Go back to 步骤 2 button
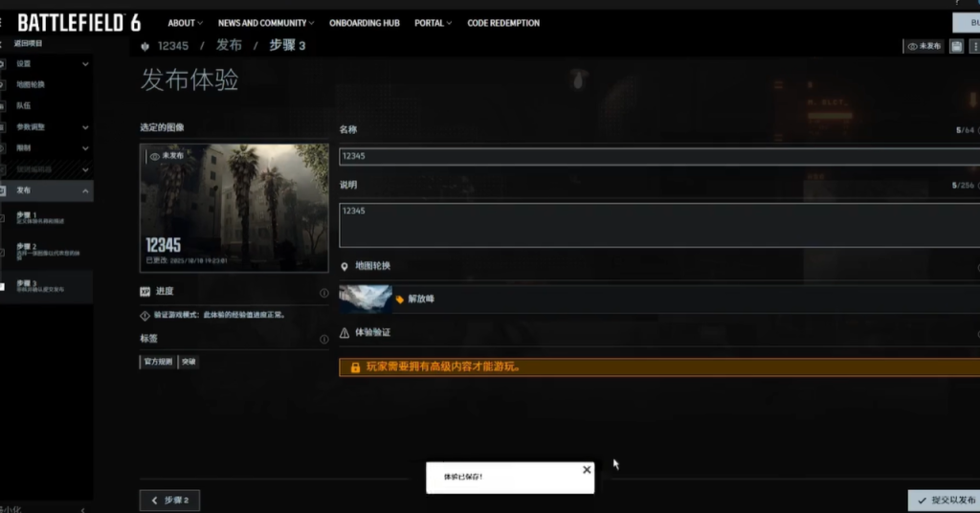The image size is (980, 513). coord(169,501)
